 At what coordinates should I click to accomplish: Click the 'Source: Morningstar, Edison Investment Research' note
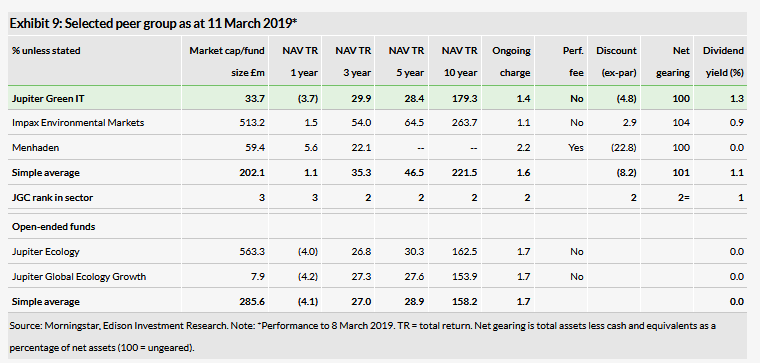click(x=362, y=337)
